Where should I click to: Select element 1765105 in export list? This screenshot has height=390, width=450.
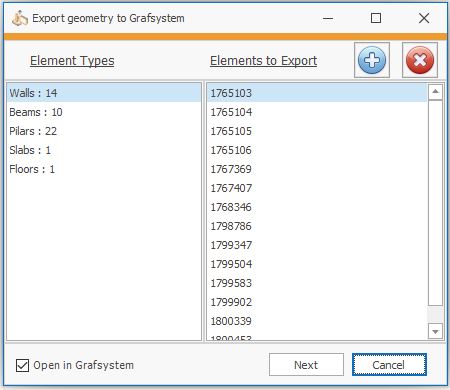point(317,131)
